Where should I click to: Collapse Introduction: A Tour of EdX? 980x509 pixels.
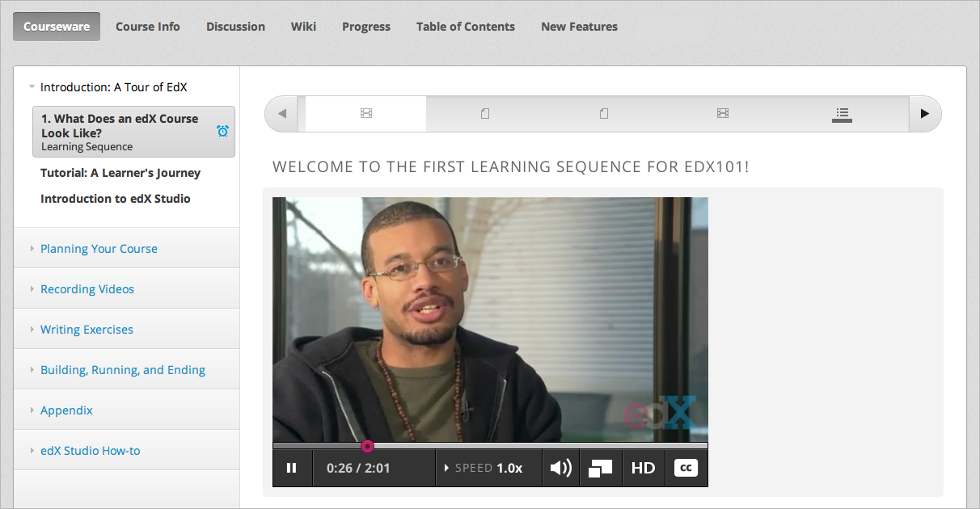coord(113,87)
